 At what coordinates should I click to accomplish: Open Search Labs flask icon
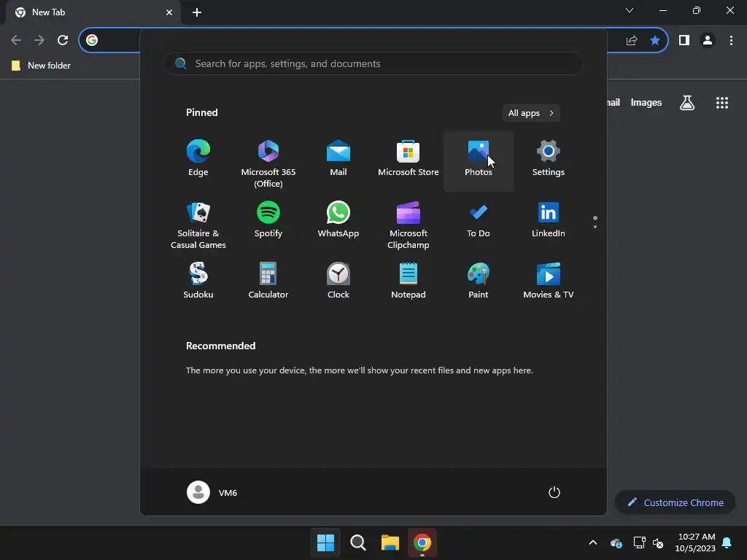(x=687, y=102)
